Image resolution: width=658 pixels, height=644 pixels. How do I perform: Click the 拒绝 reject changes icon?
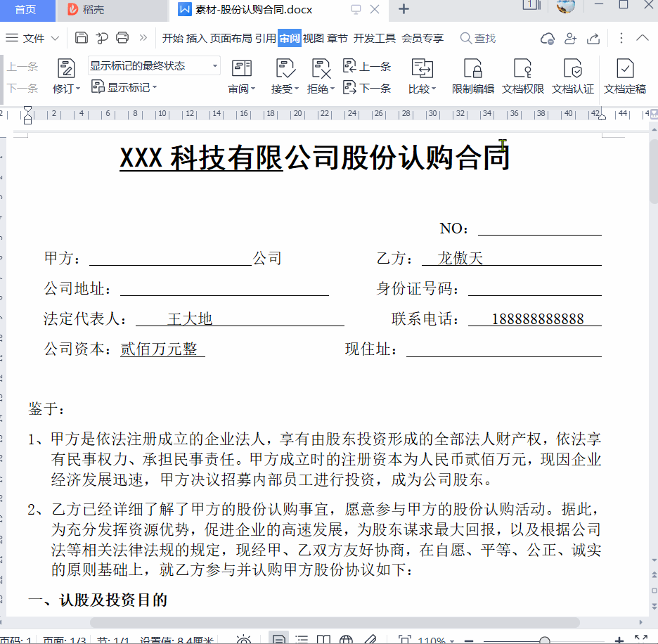coord(321,68)
